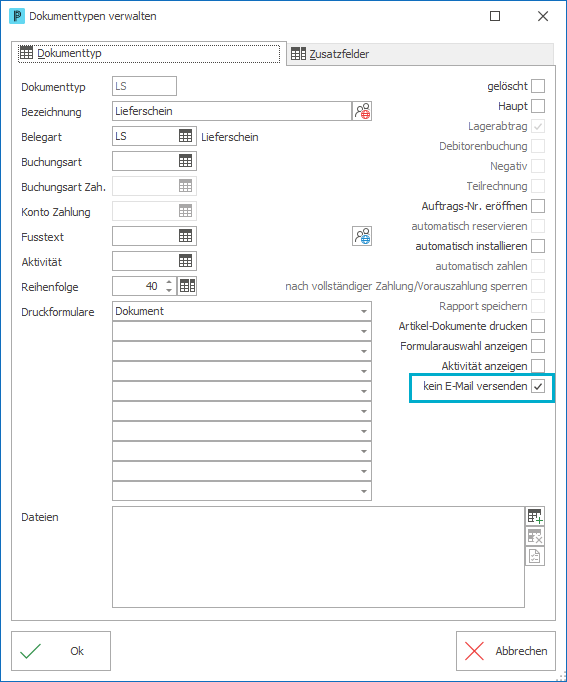Increase the Reihenfolge value with up arrow
This screenshot has width=567, height=682.
pyautogui.click(x=169, y=282)
